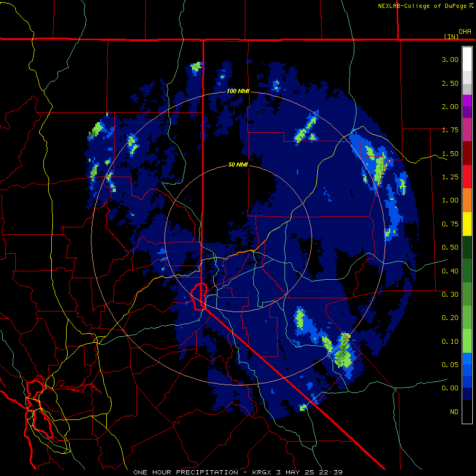The height and width of the screenshot is (476, 476).
Task: Click the 0.50 legend value
Action: click(450, 248)
